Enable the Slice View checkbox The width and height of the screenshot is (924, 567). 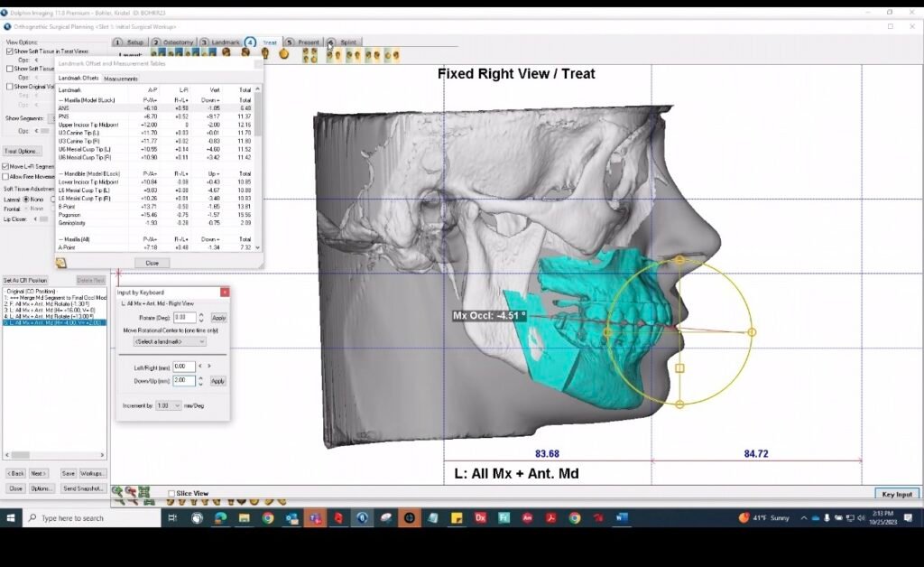(171, 493)
